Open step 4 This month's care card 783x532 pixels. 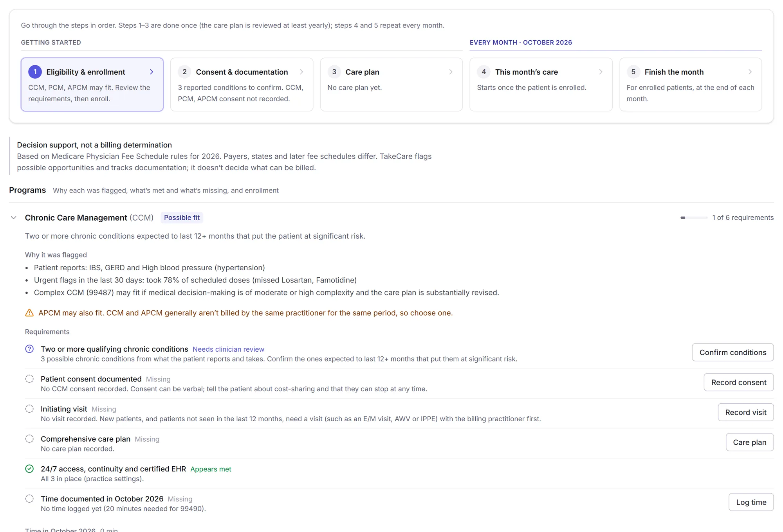[x=541, y=84]
